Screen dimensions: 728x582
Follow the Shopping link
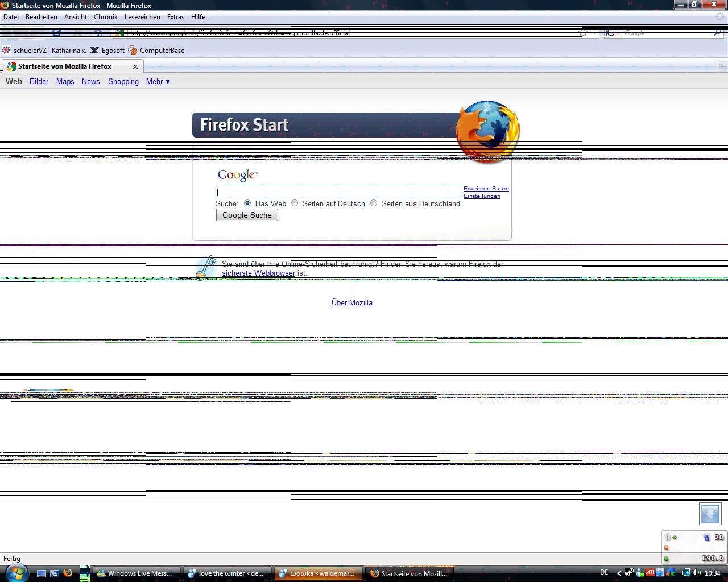[123, 82]
